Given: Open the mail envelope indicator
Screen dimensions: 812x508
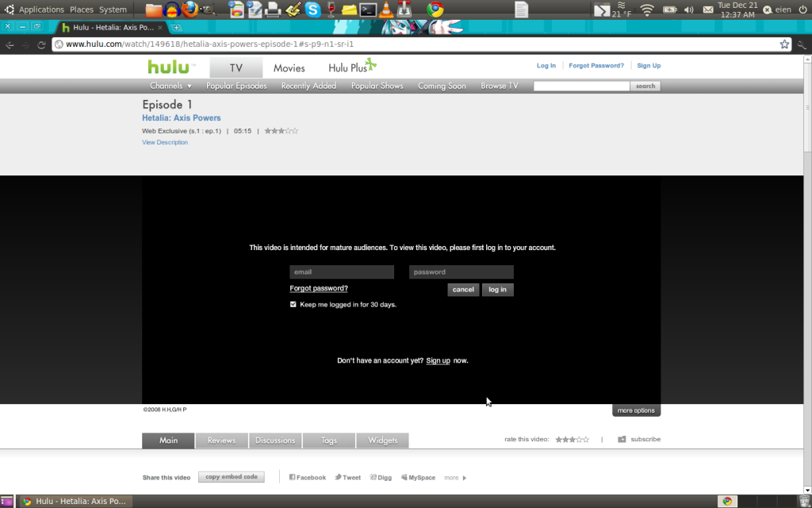Looking at the screenshot, I should pyautogui.click(x=708, y=10).
